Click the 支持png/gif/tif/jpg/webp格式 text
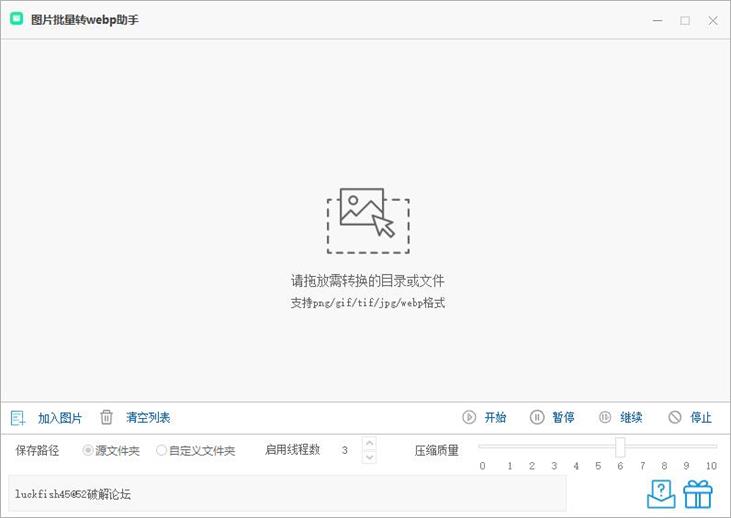The image size is (731, 518). [x=368, y=303]
